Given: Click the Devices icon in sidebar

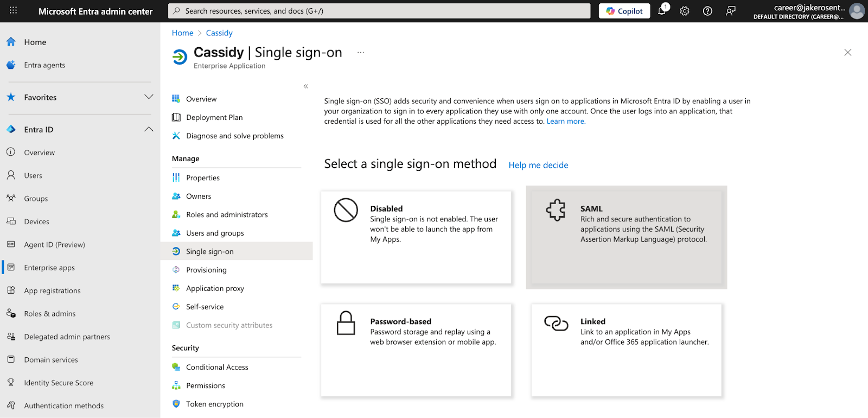Looking at the screenshot, I should (11, 221).
